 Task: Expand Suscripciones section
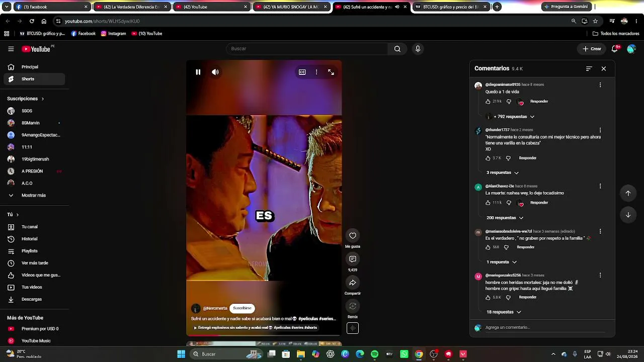point(26,99)
